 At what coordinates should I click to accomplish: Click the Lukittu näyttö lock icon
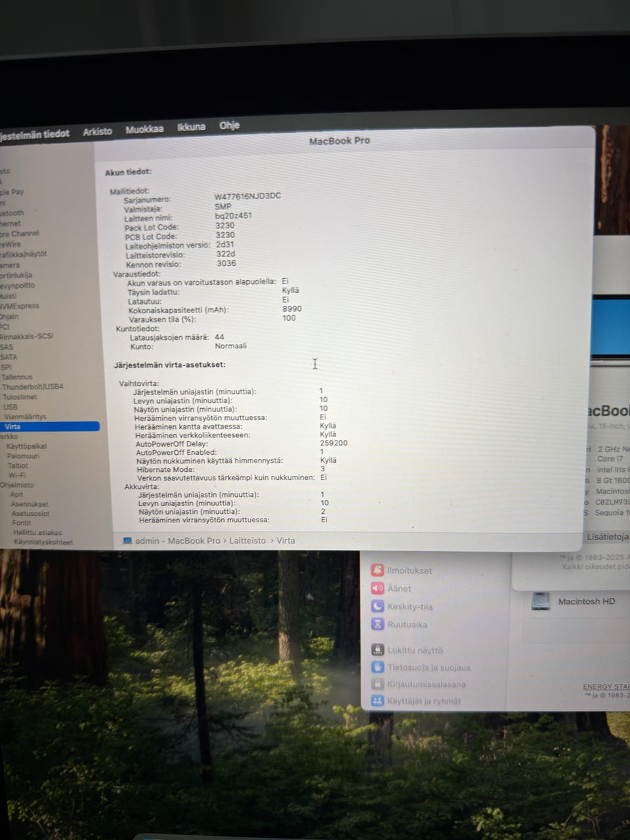coord(377,650)
